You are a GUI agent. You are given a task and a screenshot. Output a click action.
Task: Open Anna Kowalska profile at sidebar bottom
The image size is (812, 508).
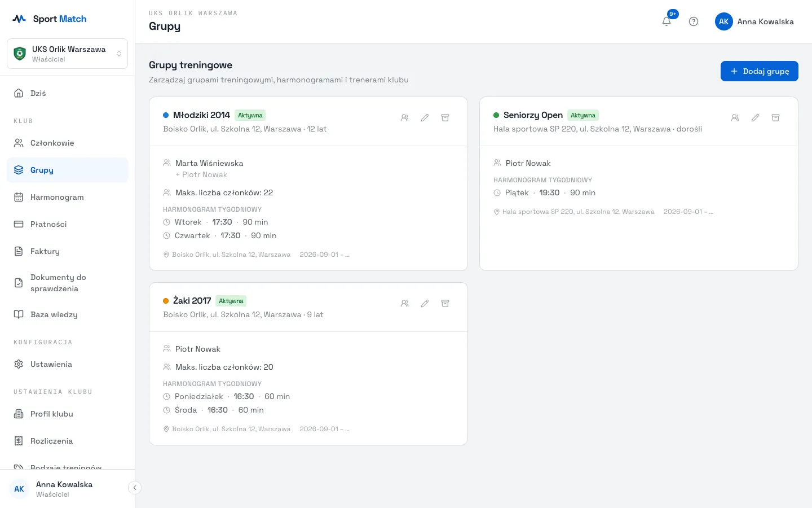64,489
